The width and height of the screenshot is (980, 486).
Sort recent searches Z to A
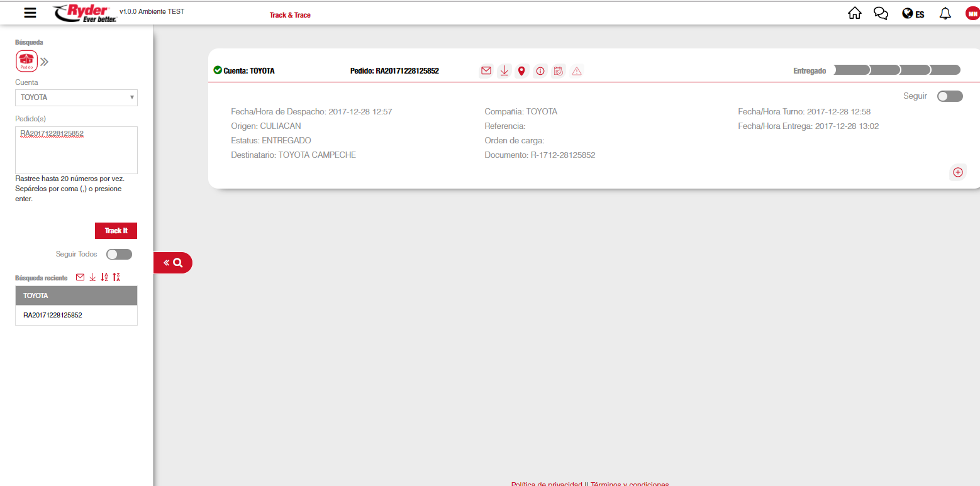pyautogui.click(x=116, y=277)
